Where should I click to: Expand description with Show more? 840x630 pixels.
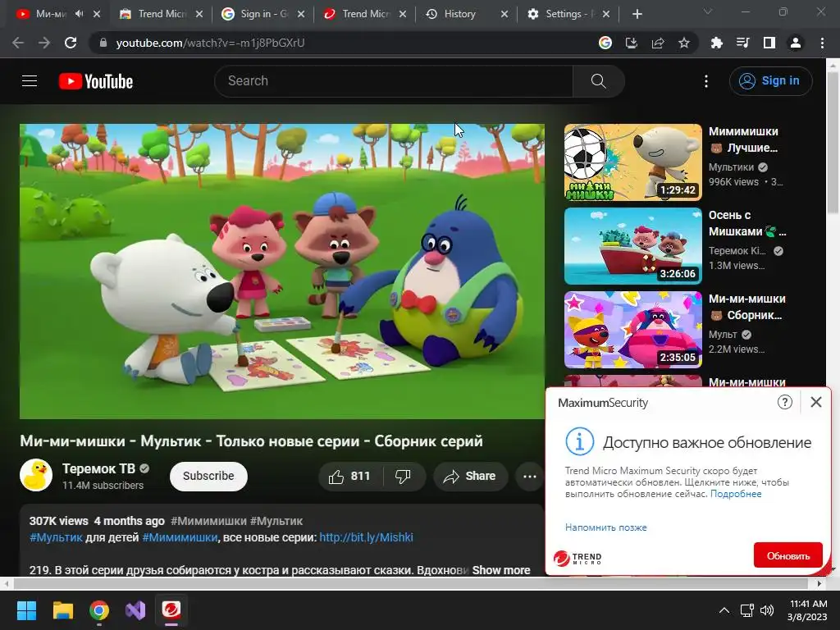(x=501, y=570)
